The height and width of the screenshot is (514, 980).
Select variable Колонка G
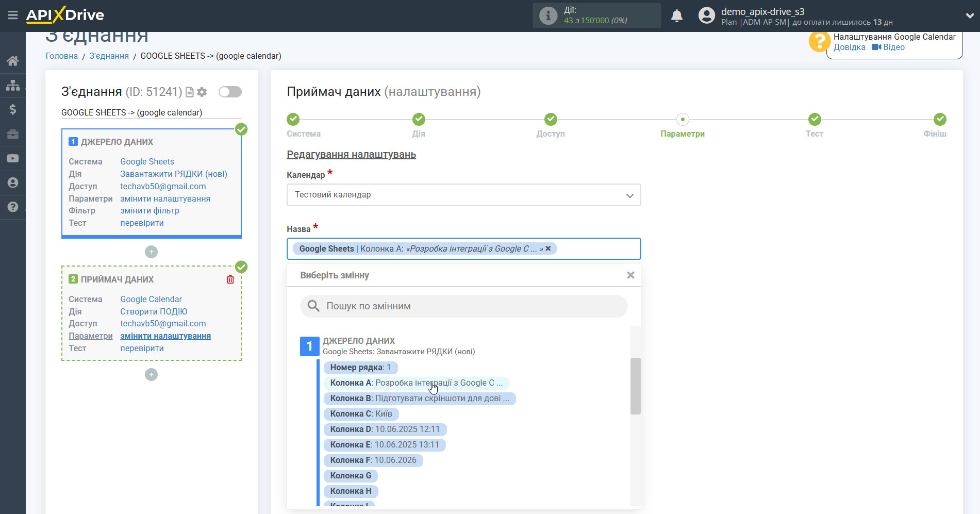[x=351, y=476]
